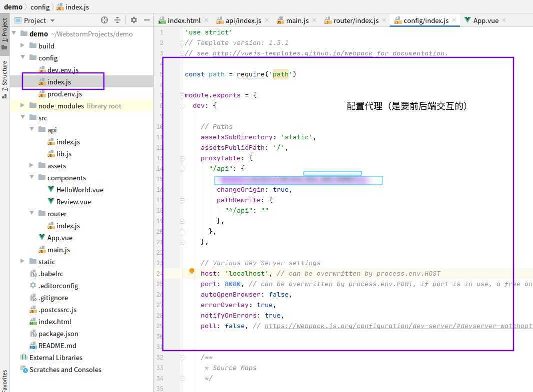Select package.json in the project tree
533x392 pixels.
point(58,334)
